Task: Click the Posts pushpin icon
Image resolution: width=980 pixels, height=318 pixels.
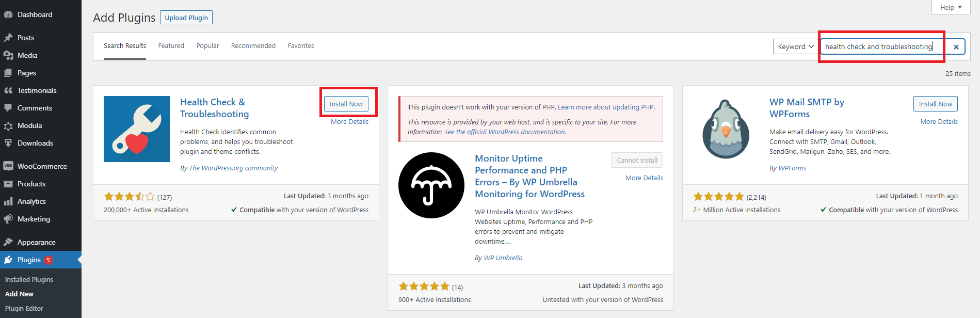Action: coord(8,38)
